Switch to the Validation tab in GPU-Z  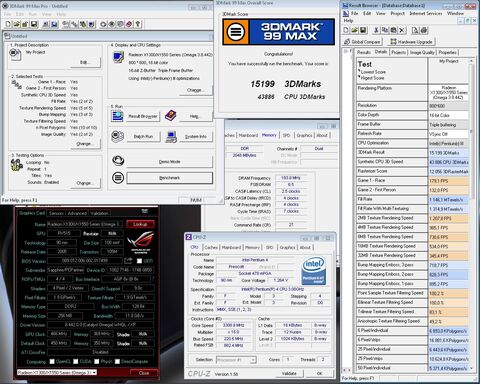click(x=99, y=213)
